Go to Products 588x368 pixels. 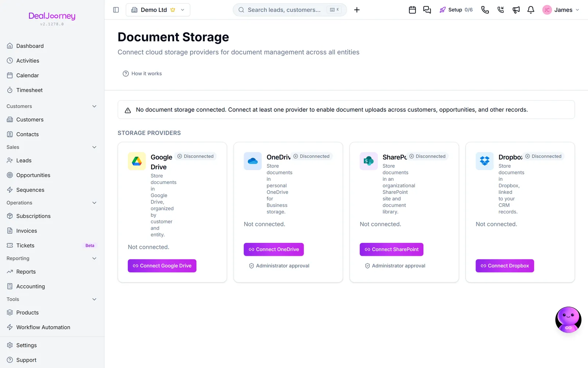[x=52, y=312]
